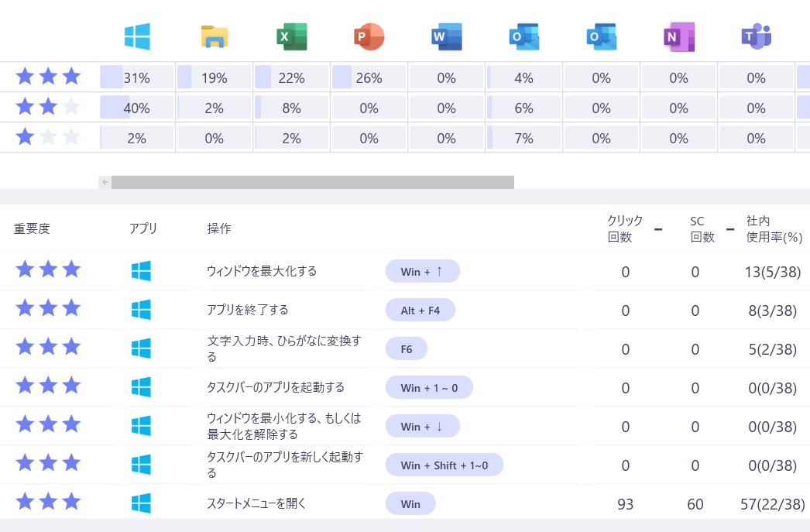Sort by SC回数 column header
This screenshot has width=810, height=532.
tap(702, 228)
